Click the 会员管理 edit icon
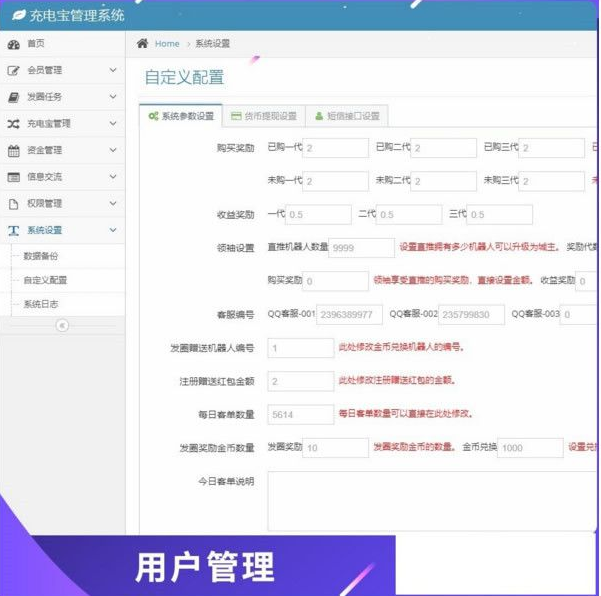This screenshot has width=601, height=596. [13, 71]
